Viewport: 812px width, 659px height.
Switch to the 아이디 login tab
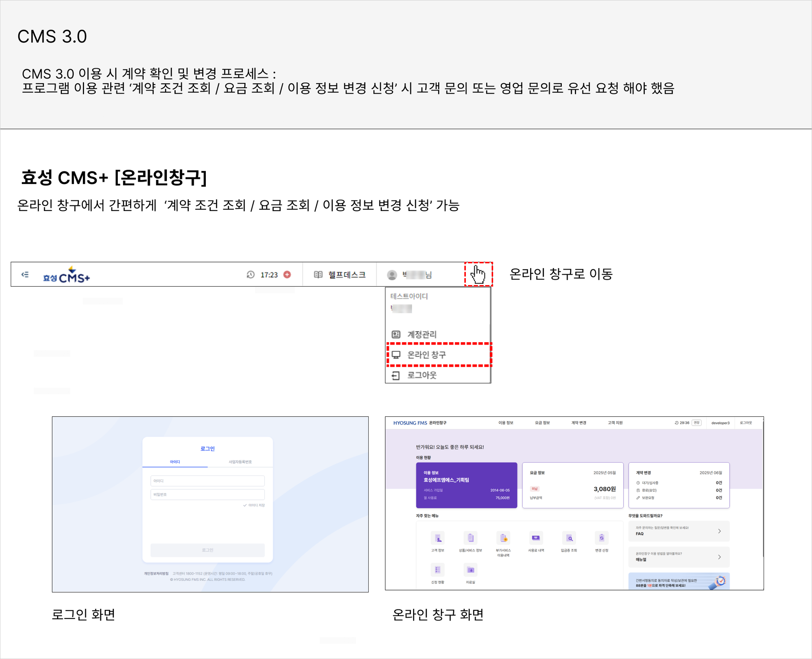tap(175, 462)
